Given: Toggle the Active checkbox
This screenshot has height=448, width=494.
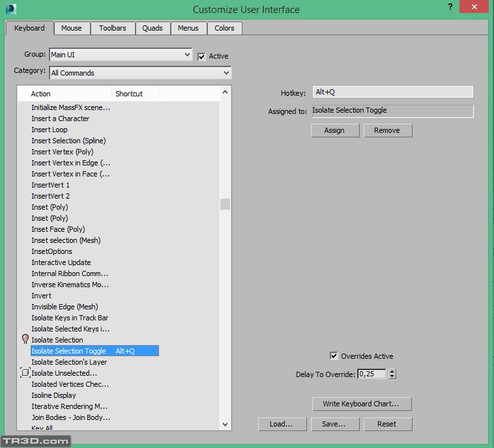Looking at the screenshot, I should 202,56.
